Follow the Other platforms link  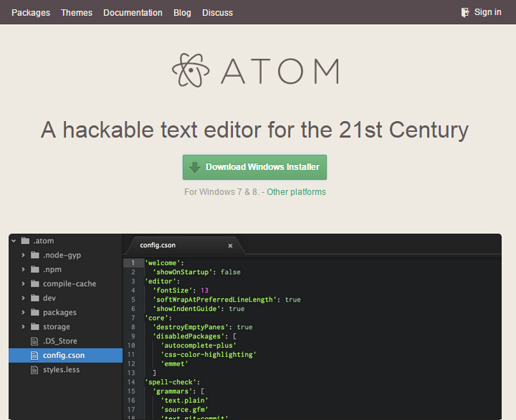tap(296, 192)
